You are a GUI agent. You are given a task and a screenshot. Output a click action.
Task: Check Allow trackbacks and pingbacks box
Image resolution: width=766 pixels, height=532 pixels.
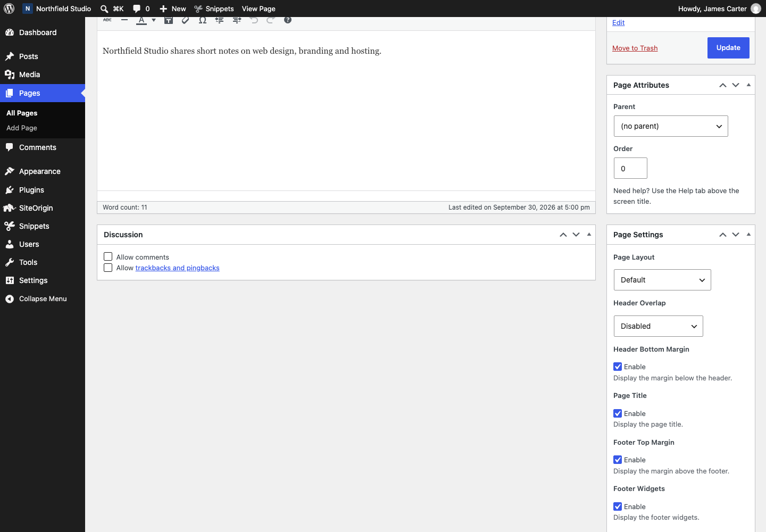tap(108, 268)
